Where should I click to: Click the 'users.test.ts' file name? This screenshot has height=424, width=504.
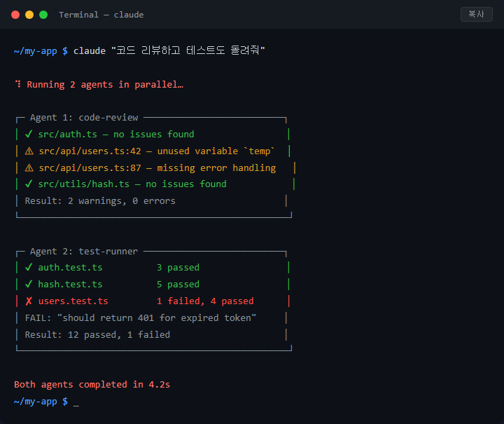73,301
